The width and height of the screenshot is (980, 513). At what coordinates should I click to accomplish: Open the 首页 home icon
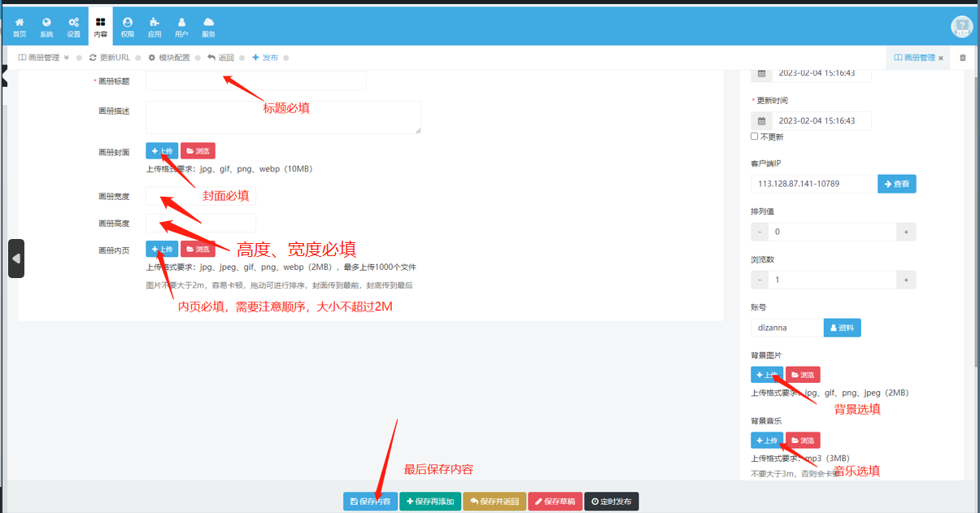coord(20,27)
